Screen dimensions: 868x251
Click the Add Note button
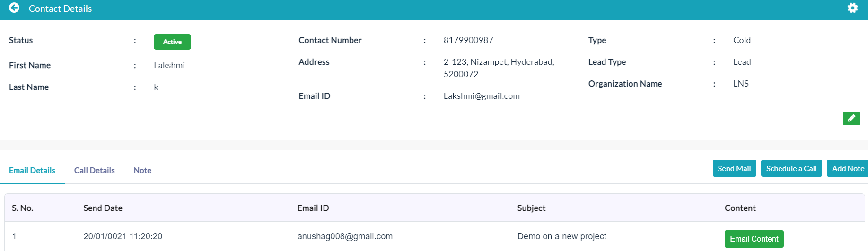click(x=848, y=168)
